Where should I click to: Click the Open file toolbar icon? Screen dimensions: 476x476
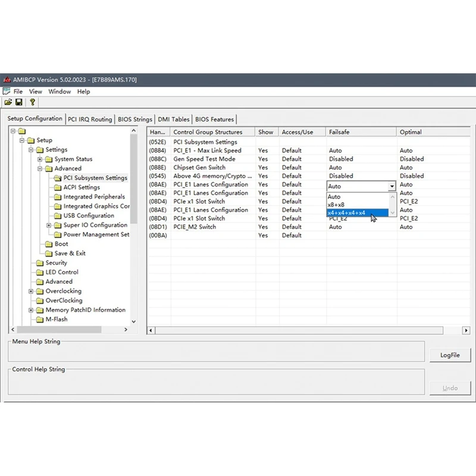click(x=8, y=102)
